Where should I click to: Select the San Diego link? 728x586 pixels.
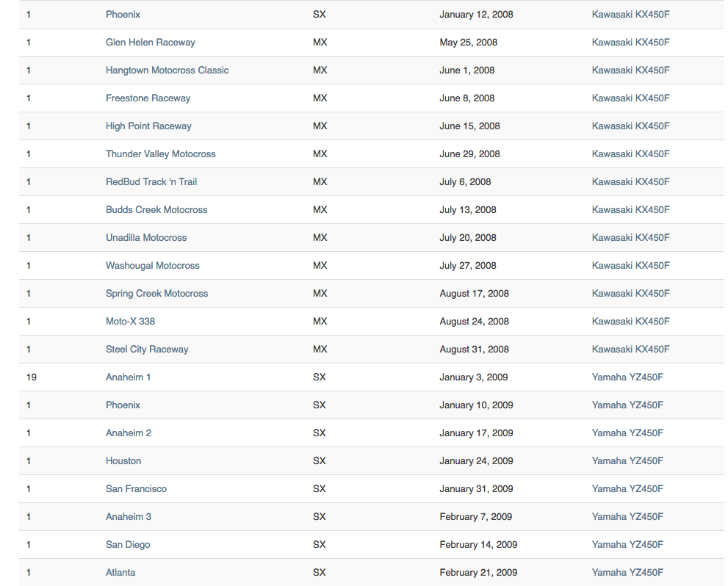(128, 545)
